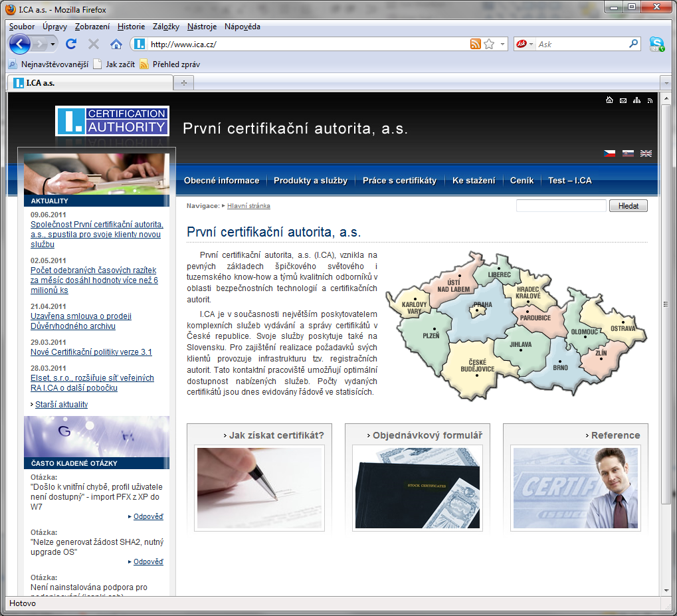This screenshot has width=677, height=616.
Task: Click the I. Certification Authority logo
Action: pos(112,120)
